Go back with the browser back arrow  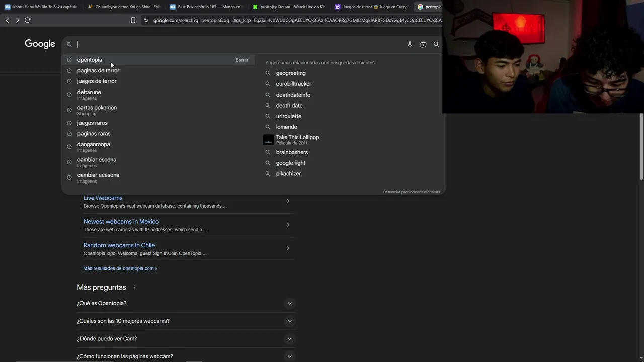tap(7, 20)
